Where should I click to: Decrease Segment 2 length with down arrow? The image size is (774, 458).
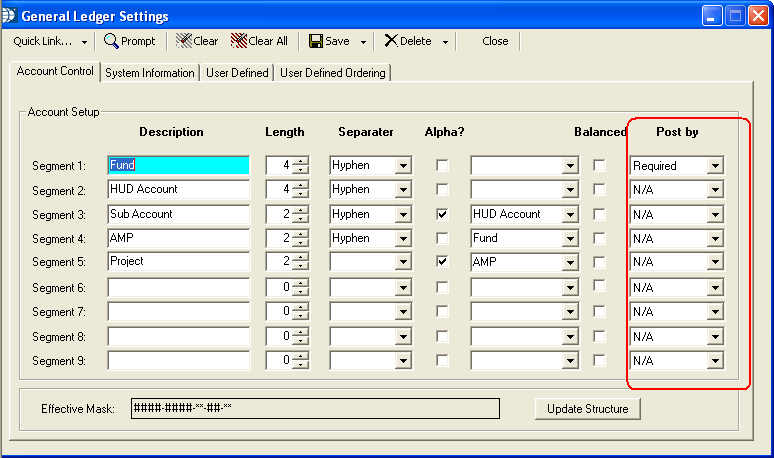click(300, 193)
